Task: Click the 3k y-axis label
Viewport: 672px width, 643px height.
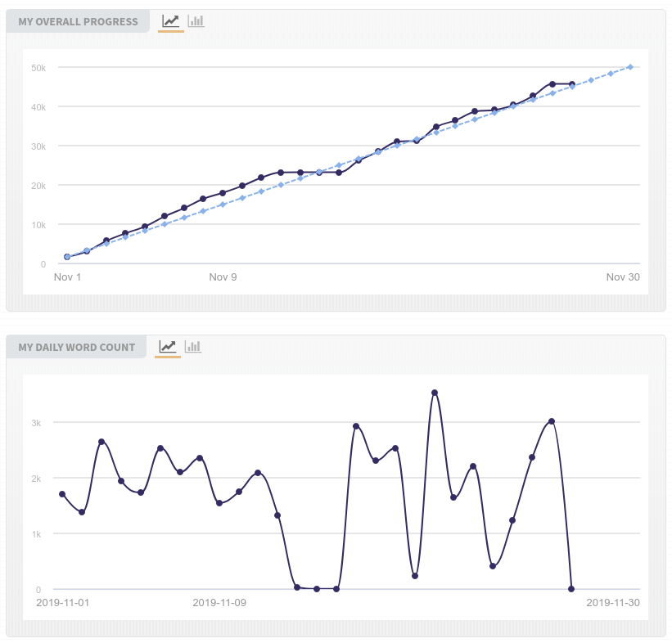Action: [37, 423]
